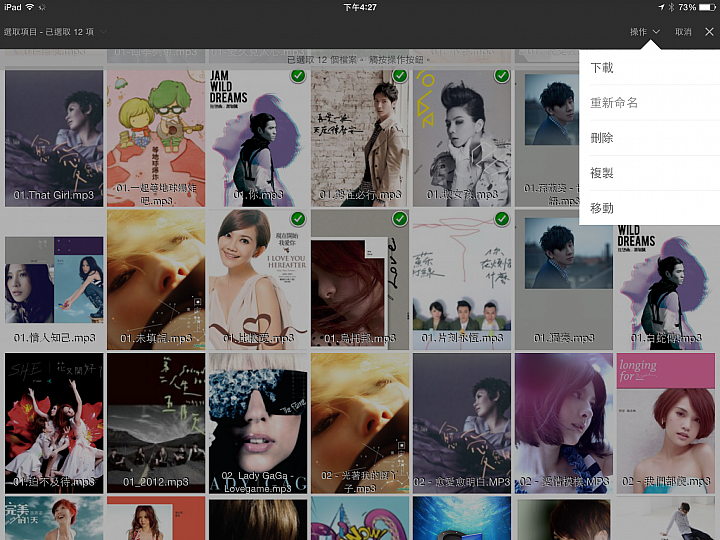Image resolution: width=720 pixels, height=540 pixels.
Task: Toggle the checkmark on 01.壞女孩.mp3
Action: (x=502, y=76)
